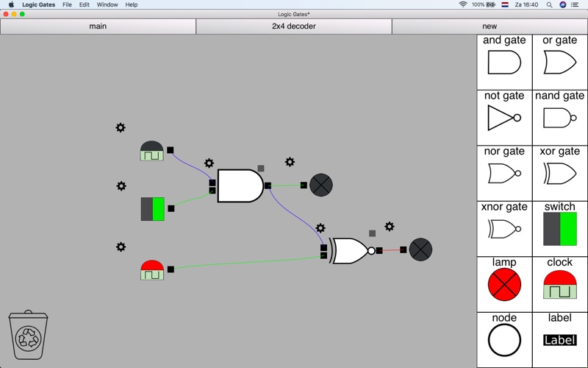Add a lamp from the palette
Viewport: 588px width, 368px height.
pyautogui.click(x=504, y=284)
